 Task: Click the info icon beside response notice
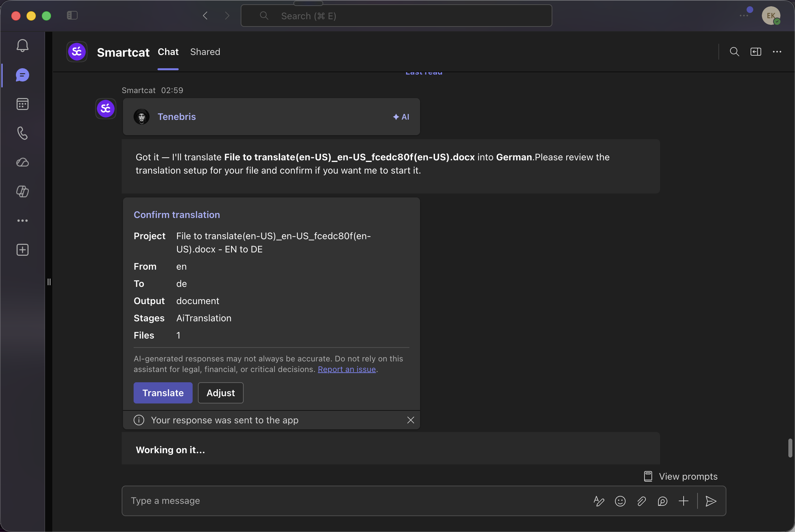(x=139, y=420)
